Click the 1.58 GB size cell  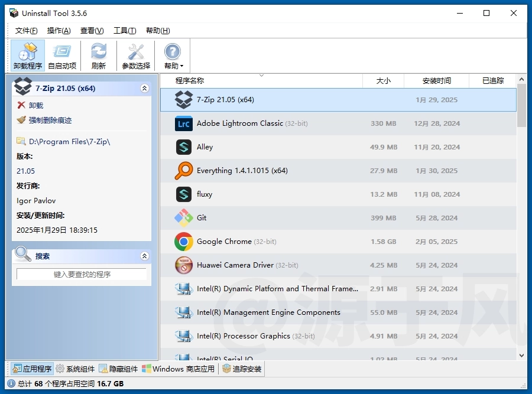[384, 242]
